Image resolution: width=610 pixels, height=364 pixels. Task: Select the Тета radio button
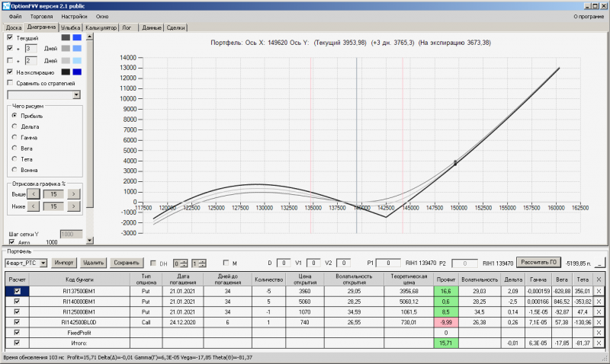click(14, 159)
